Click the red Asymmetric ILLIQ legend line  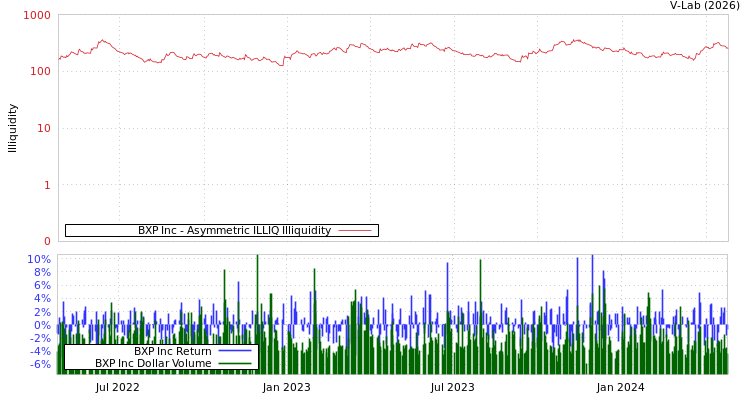[x=355, y=231]
